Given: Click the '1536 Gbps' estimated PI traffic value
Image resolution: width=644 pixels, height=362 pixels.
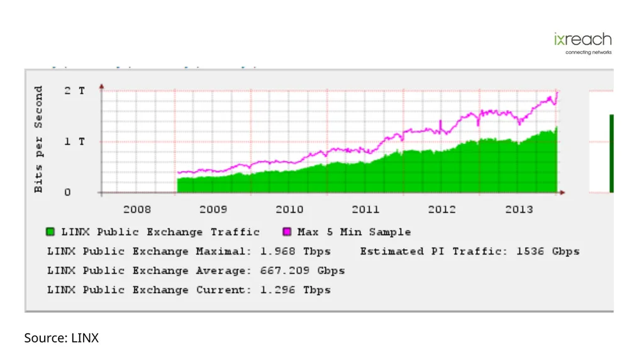Looking at the screenshot, I should [548, 251].
